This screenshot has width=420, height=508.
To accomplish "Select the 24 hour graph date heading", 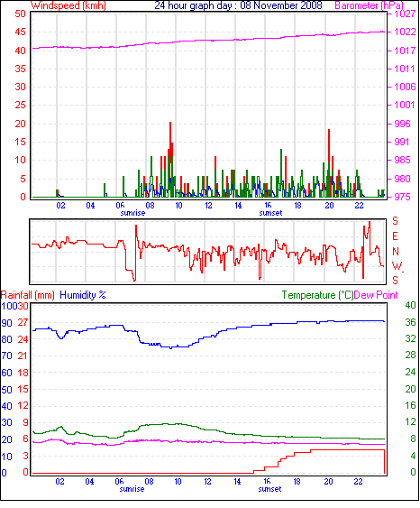I will 239,5.
